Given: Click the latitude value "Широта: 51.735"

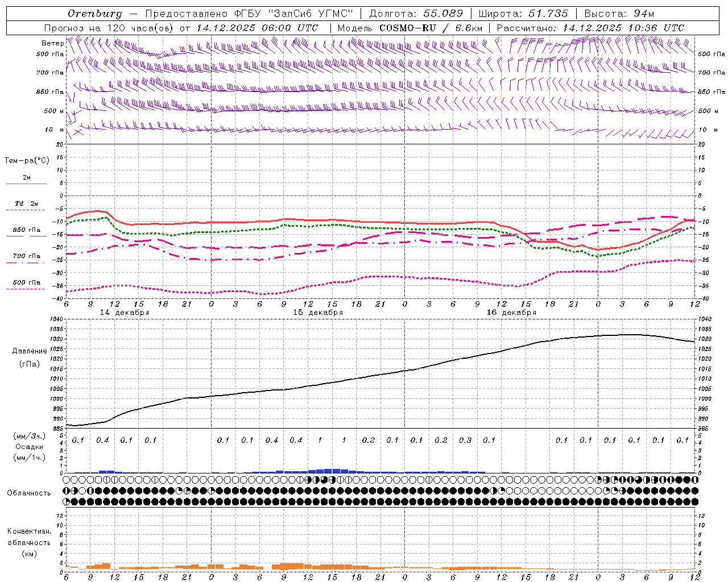Looking at the screenshot, I should pyautogui.click(x=523, y=14).
